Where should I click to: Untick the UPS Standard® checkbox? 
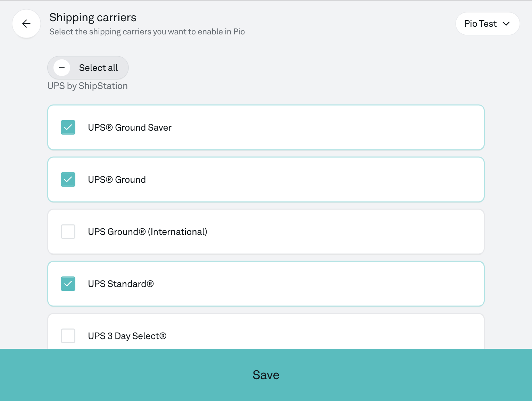(x=68, y=284)
